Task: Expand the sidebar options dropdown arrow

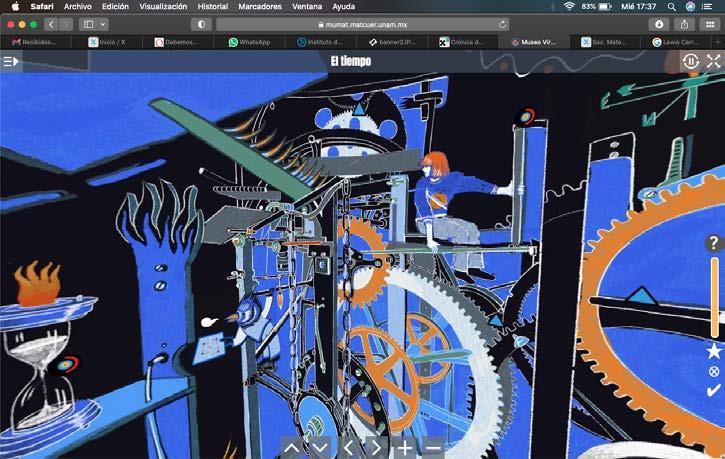Action: (103, 24)
